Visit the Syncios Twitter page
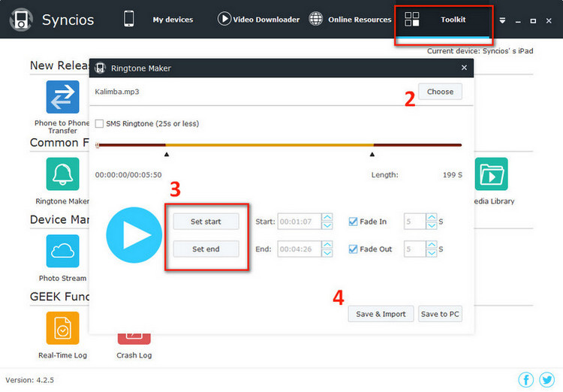This screenshot has height=392, width=563. pyautogui.click(x=546, y=380)
